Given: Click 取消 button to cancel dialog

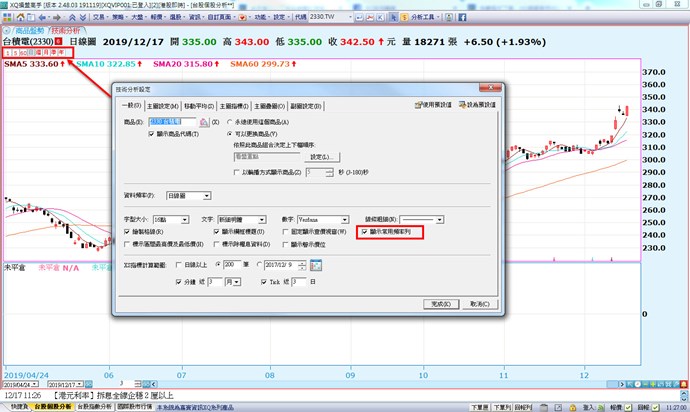Looking at the screenshot, I should point(479,303).
